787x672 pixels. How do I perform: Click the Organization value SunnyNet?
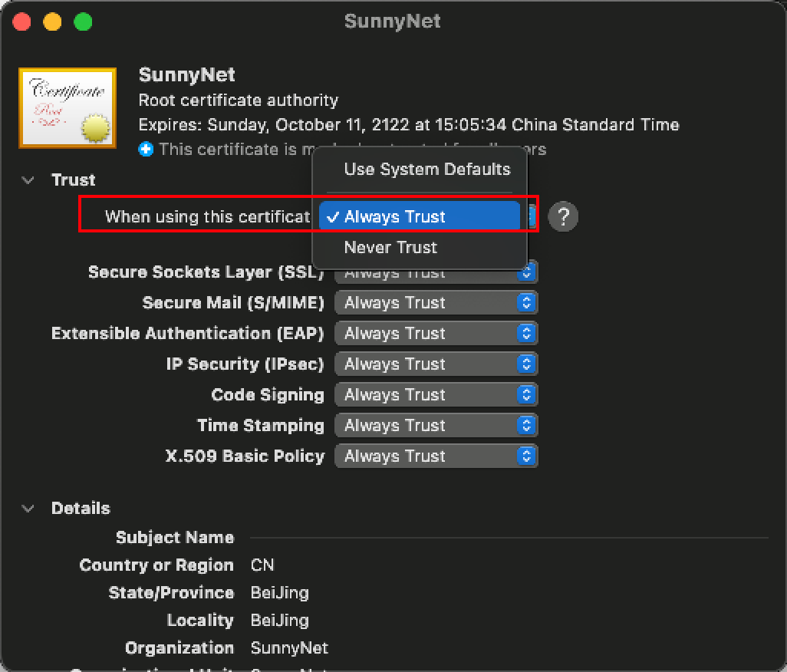[x=289, y=648]
